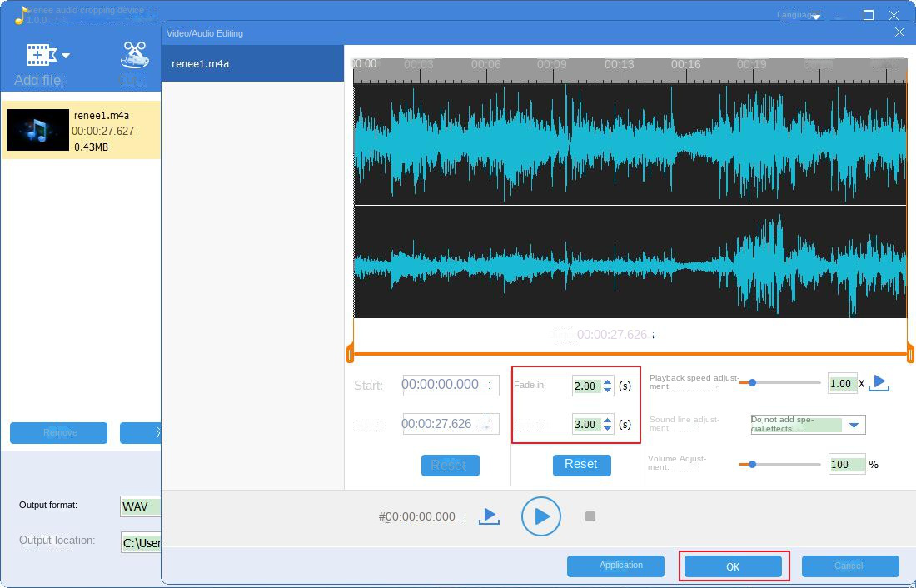
Task: Click the Start time input field
Action: (x=450, y=385)
